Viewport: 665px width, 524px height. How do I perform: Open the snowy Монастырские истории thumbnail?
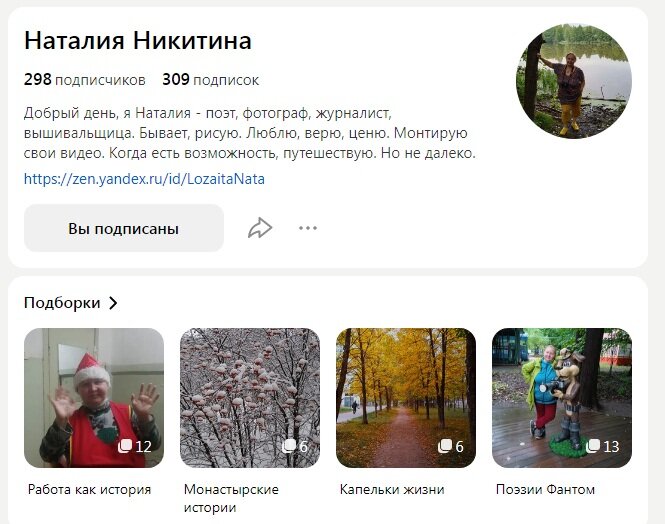click(250, 398)
